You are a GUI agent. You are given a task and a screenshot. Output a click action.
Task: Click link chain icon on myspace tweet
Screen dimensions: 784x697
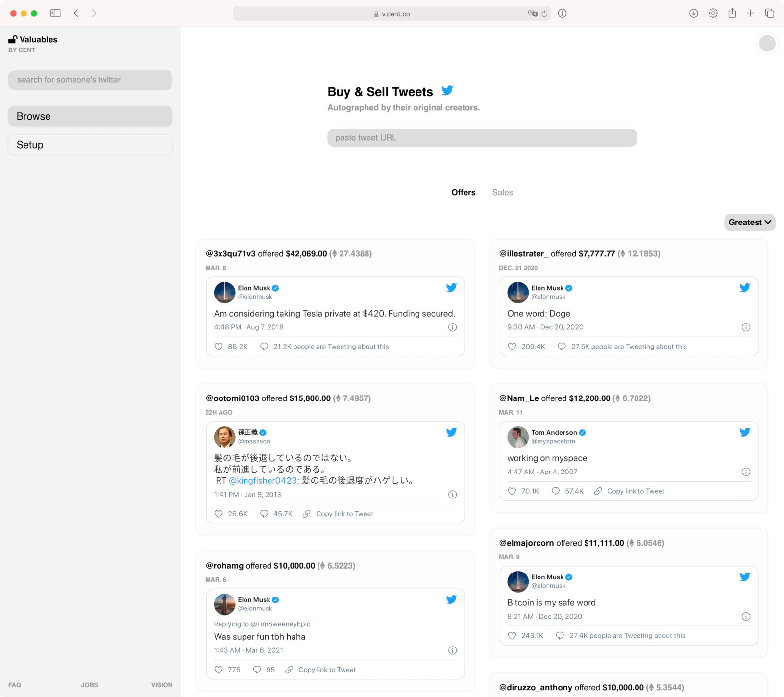pos(598,491)
